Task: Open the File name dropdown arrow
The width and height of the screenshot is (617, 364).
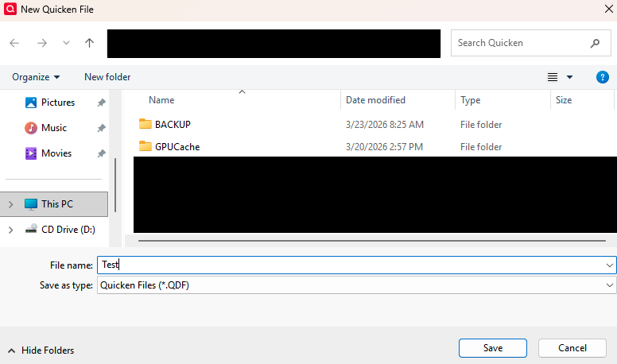Action: click(610, 265)
